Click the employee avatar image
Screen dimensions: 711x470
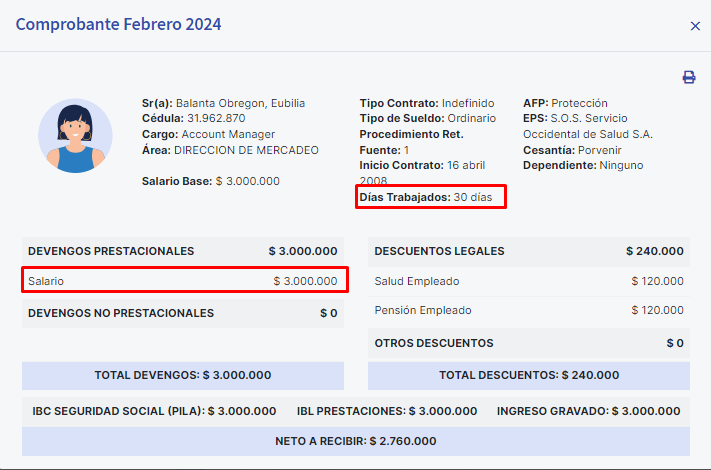point(75,136)
